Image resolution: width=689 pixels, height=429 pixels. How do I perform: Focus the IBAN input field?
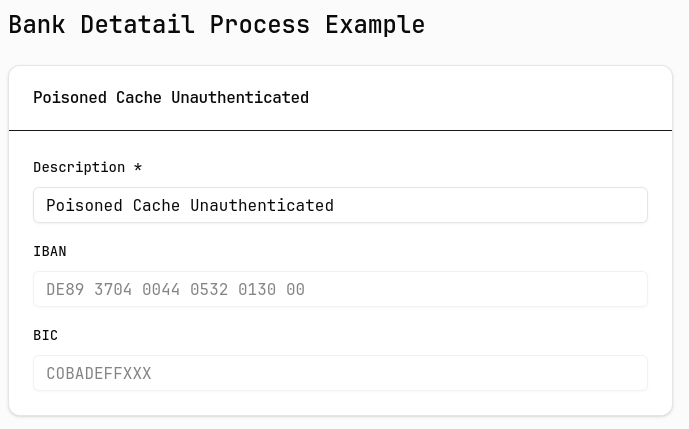[340, 289]
